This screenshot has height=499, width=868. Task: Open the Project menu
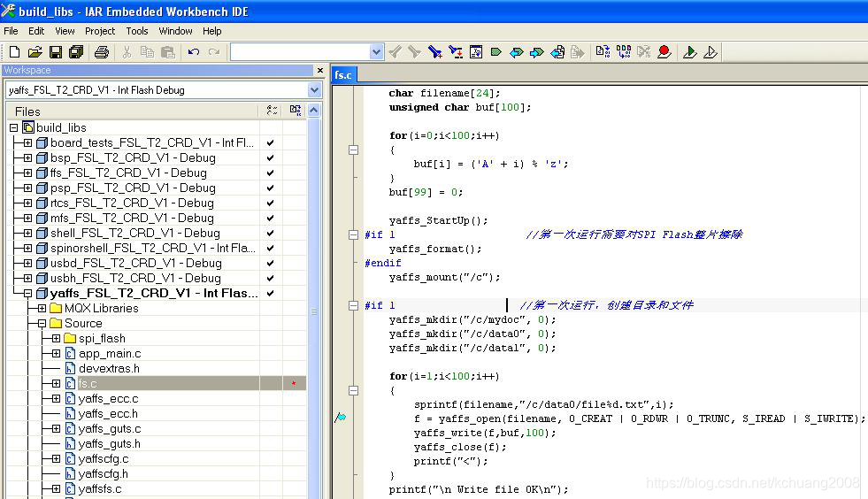tap(100, 31)
